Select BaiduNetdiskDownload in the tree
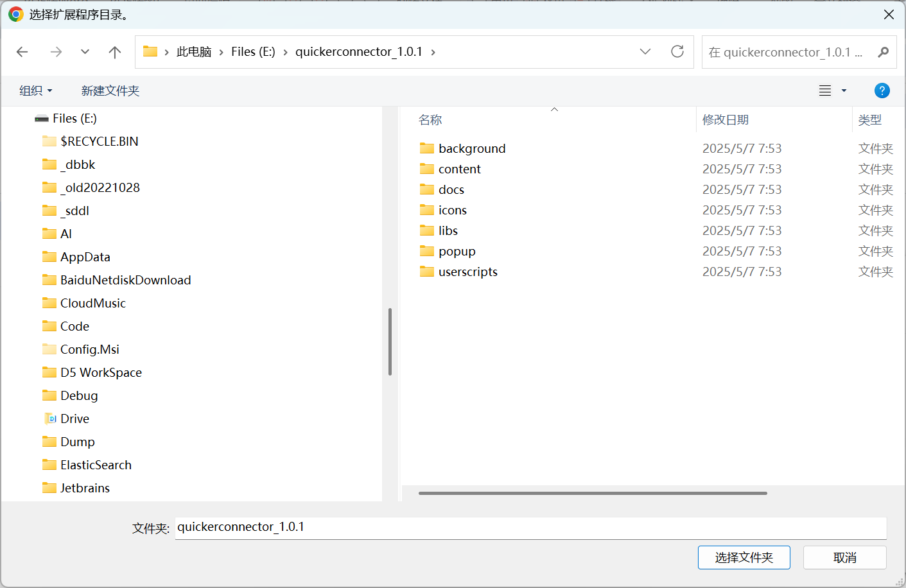The height and width of the screenshot is (588, 906). coord(126,280)
